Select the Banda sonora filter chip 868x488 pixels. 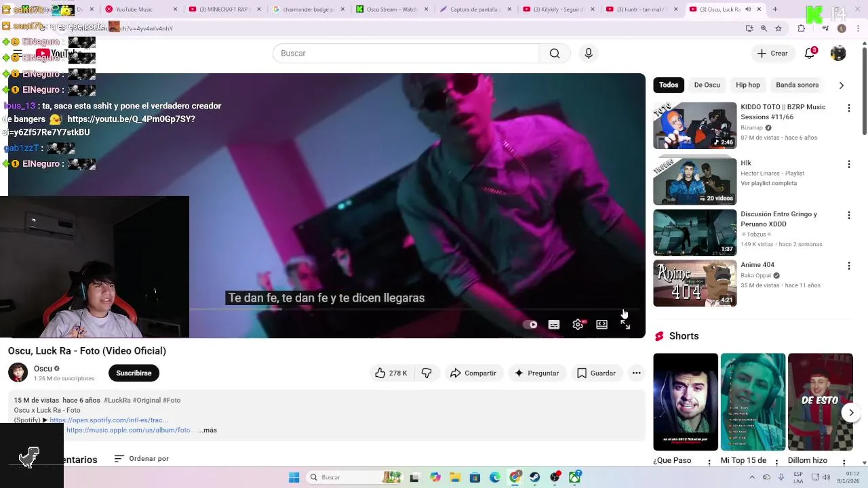[797, 85]
